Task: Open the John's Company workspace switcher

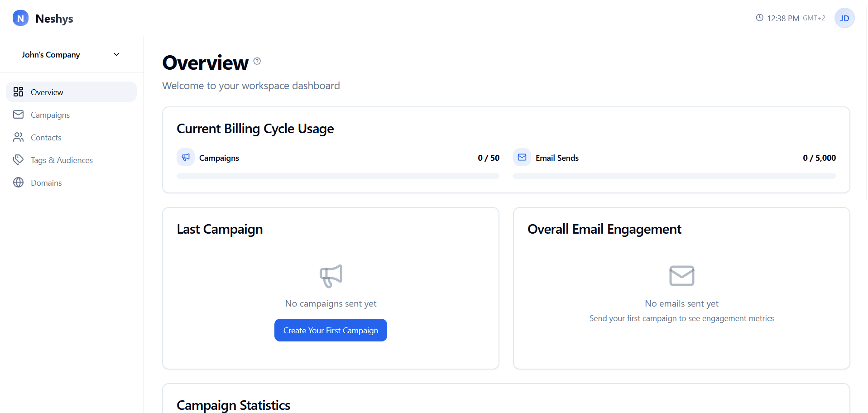Action: click(x=51, y=54)
